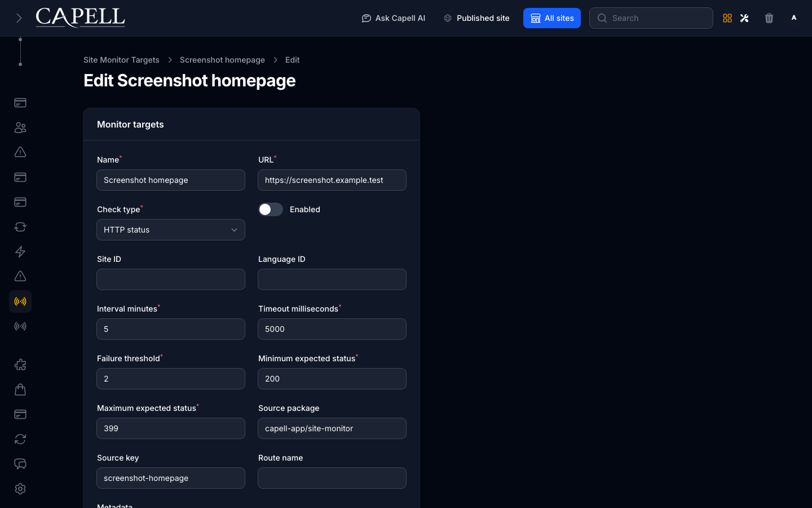Image resolution: width=812 pixels, height=508 pixels.
Task: Click the URL input field
Action: [x=332, y=180]
